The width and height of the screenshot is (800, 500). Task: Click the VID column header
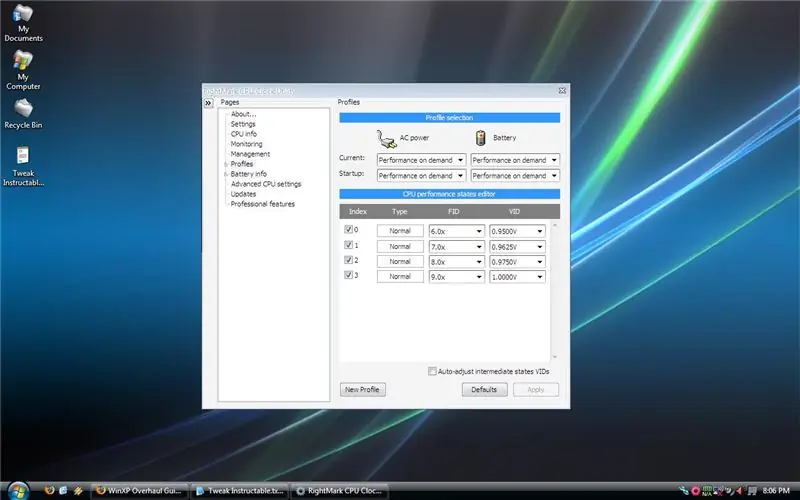point(514,211)
